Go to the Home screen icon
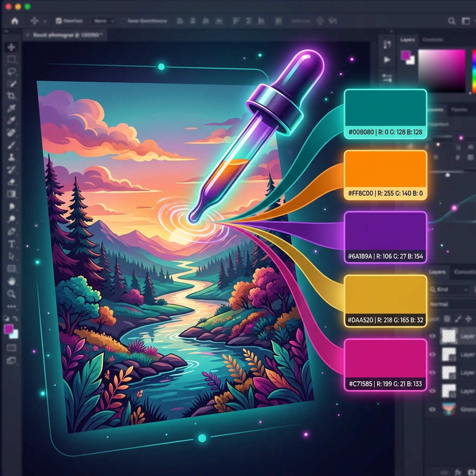 [14, 21]
